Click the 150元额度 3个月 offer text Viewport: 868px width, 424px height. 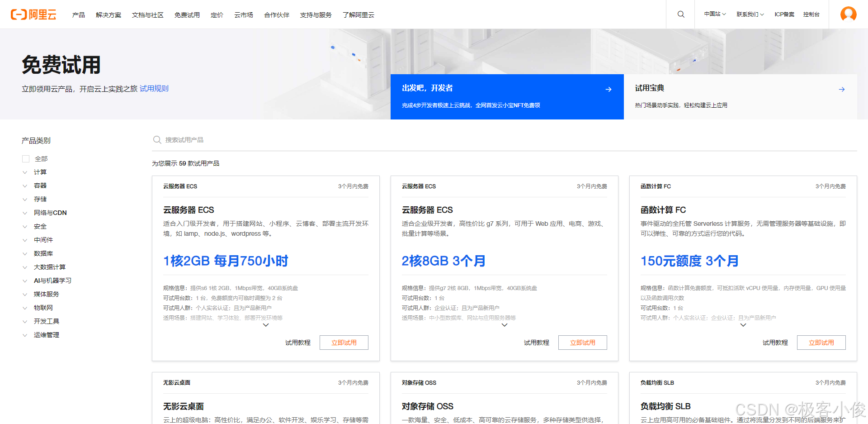click(689, 261)
